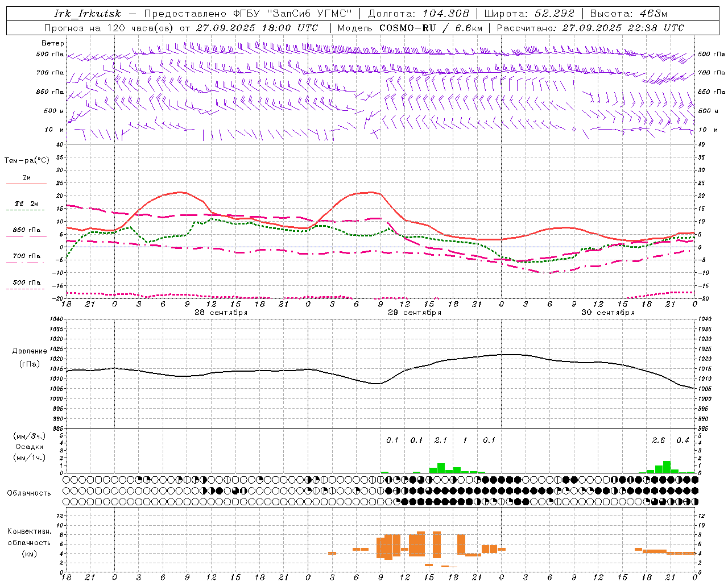
Task: Select the forecast text Прогноз на 120 часа(ов)
Action: [110, 28]
